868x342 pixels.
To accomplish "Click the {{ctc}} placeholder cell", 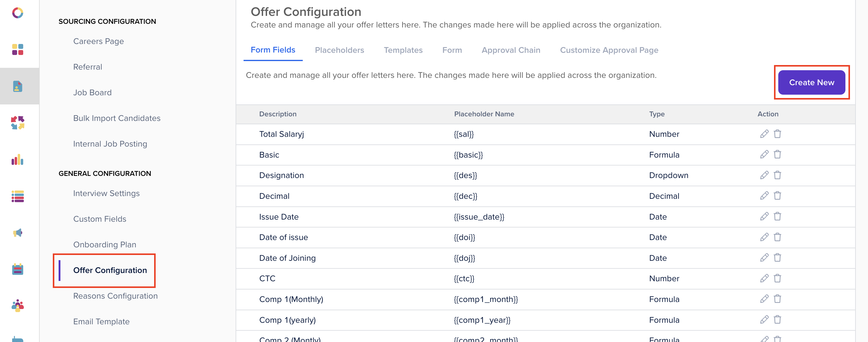I will click(x=464, y=278).
